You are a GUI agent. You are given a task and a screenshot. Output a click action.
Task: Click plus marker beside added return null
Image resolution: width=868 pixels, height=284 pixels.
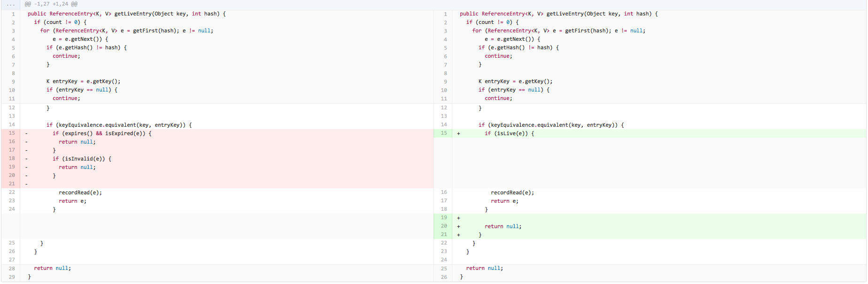point(458,227)
